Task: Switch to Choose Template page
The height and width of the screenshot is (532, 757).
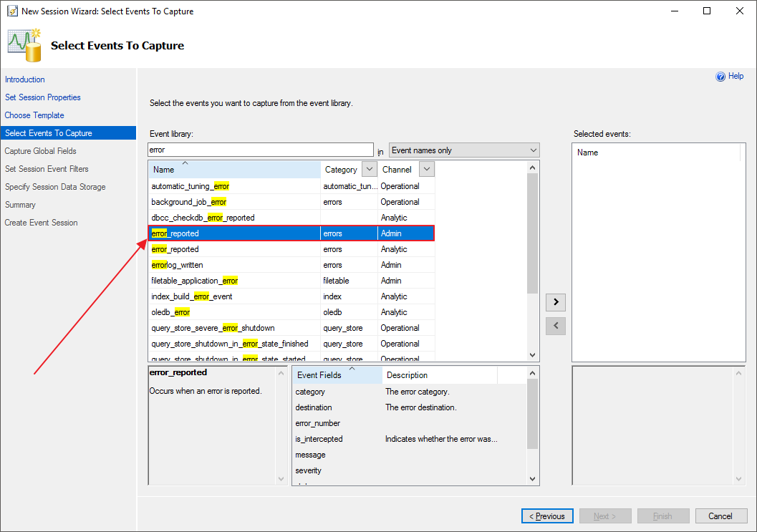Action: coord(34,115)
